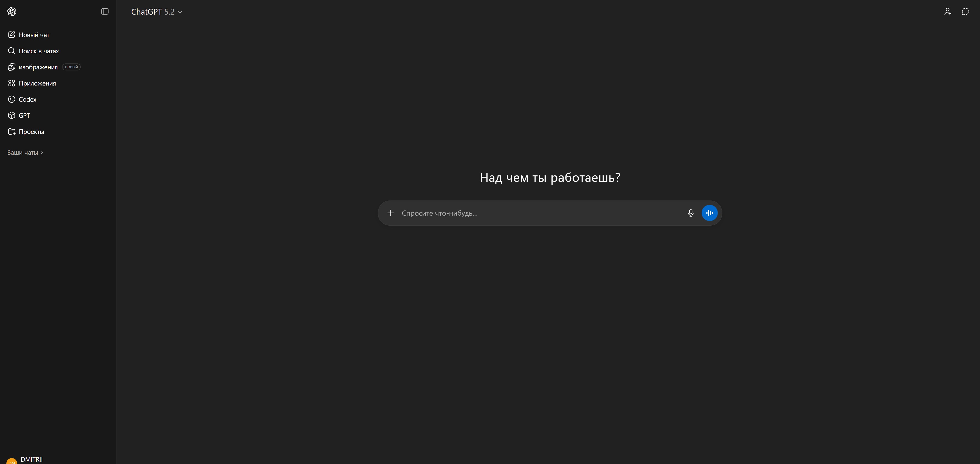Click the ChatGPT logo icon
This screenshot has width=980, height=464.
click(12, 12)
